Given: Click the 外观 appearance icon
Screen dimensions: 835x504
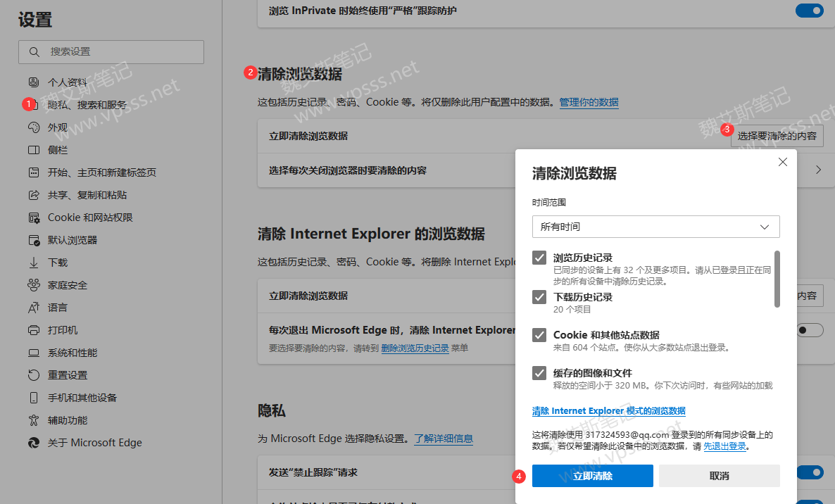Looking at the screenshot, I should coord(34,127).
